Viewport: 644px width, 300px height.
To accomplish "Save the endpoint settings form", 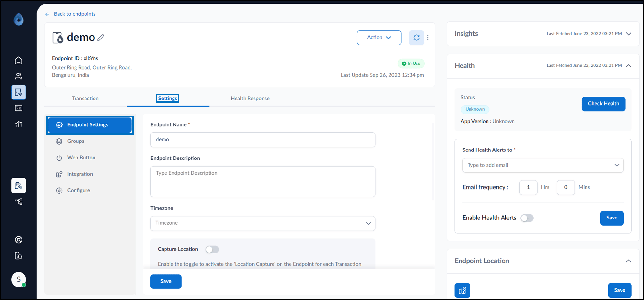I will point(166,281).
